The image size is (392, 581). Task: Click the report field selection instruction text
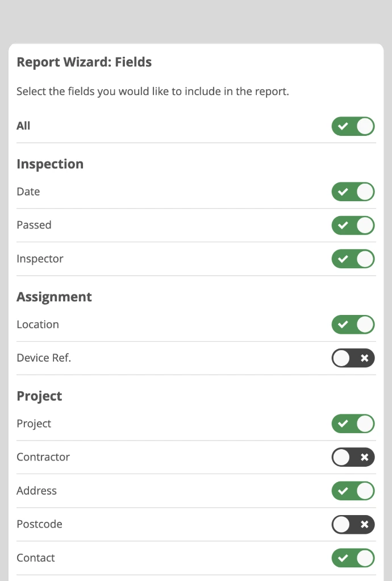coord(153,91)
